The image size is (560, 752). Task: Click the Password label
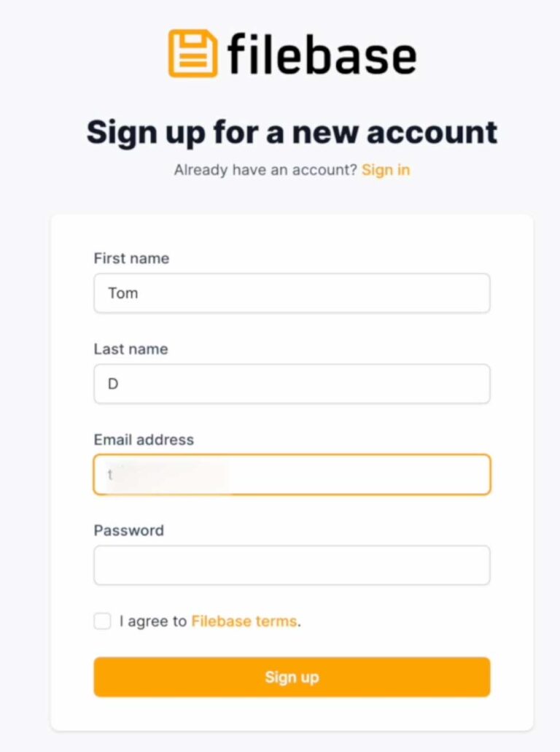tap(129, 530)
